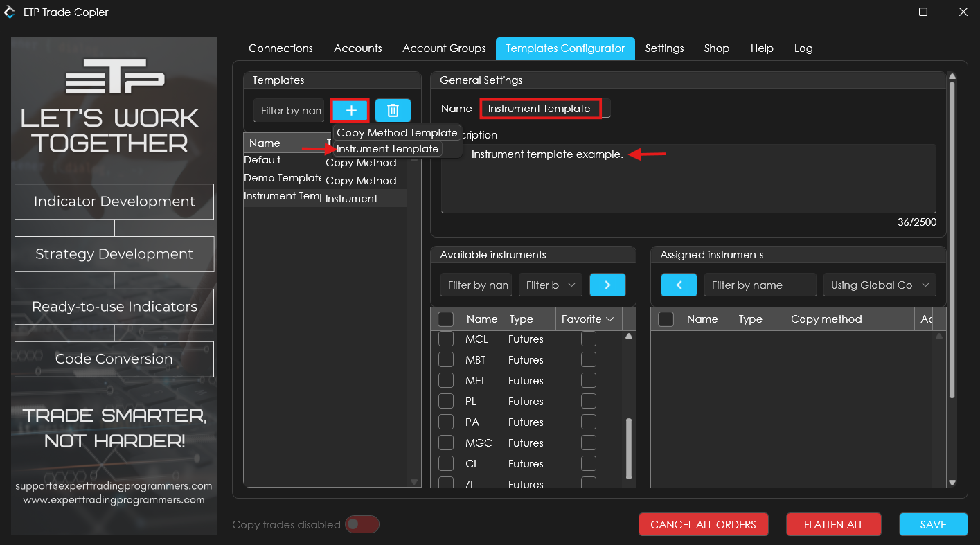980x545 pixels.
Task: Click the plus add template button
Action: coord(350,110)
